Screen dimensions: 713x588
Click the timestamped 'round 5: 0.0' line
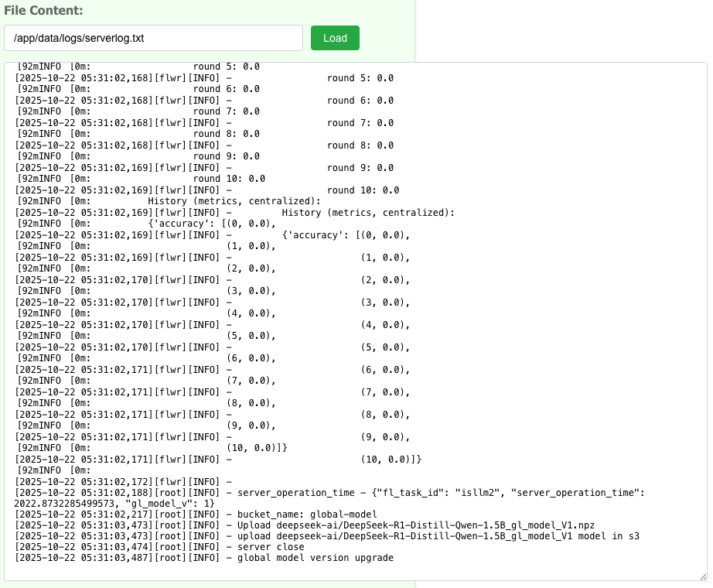click(204, 78)
